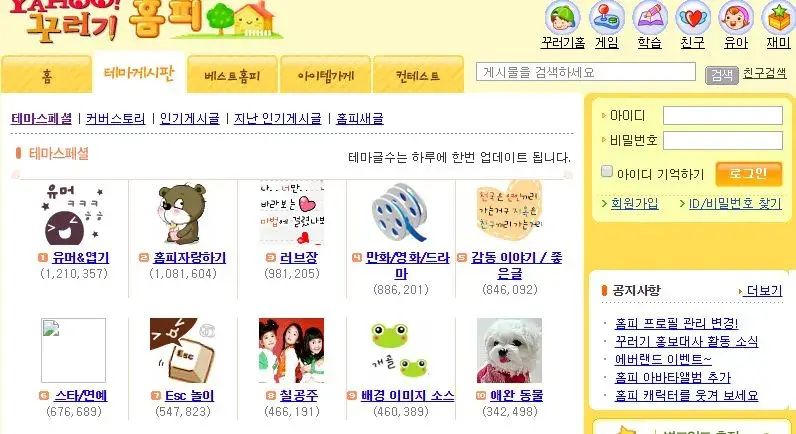
Task: Open the bear 홈피자랑하기 image
Action: [x=183, y=213]
